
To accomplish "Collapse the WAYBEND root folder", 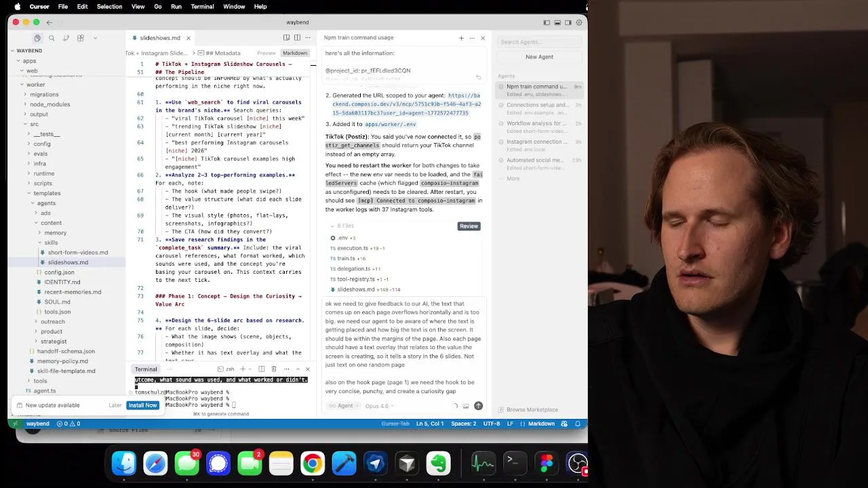I will (29, 51).
